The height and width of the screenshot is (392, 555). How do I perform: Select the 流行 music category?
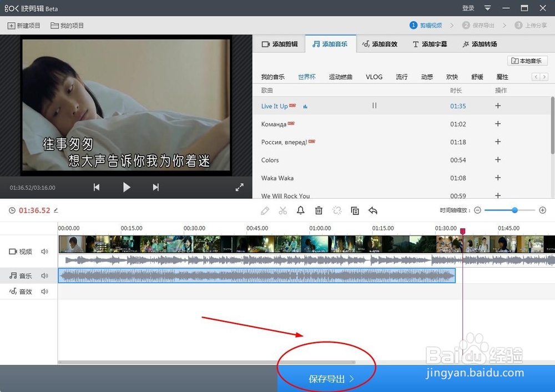401,77
